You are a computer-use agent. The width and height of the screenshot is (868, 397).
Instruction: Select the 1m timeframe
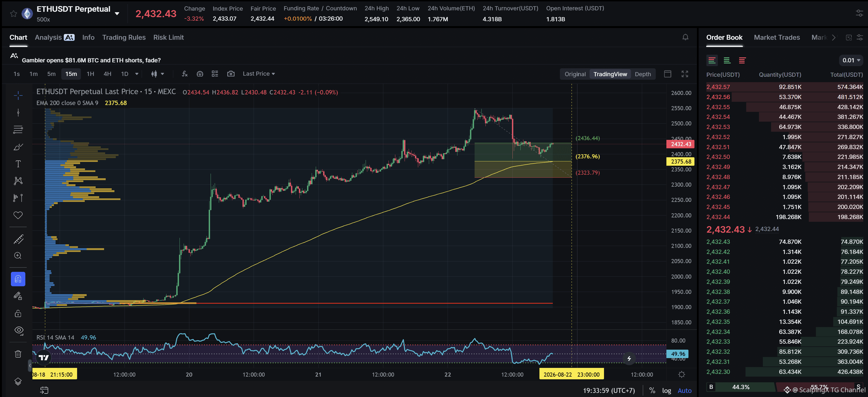tap(33, 74)
